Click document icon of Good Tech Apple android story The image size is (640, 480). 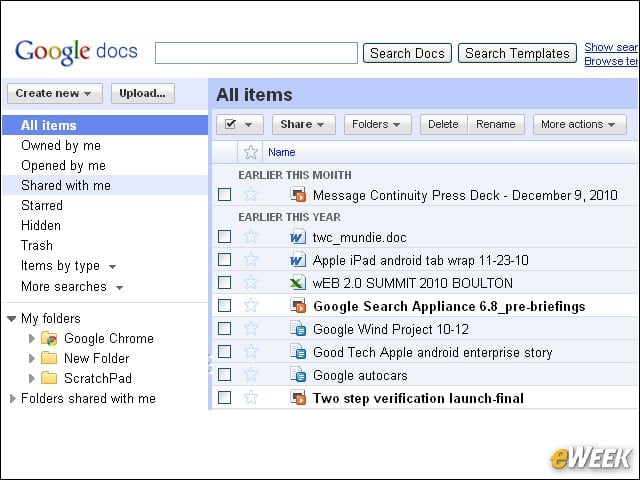coord(298,351)
